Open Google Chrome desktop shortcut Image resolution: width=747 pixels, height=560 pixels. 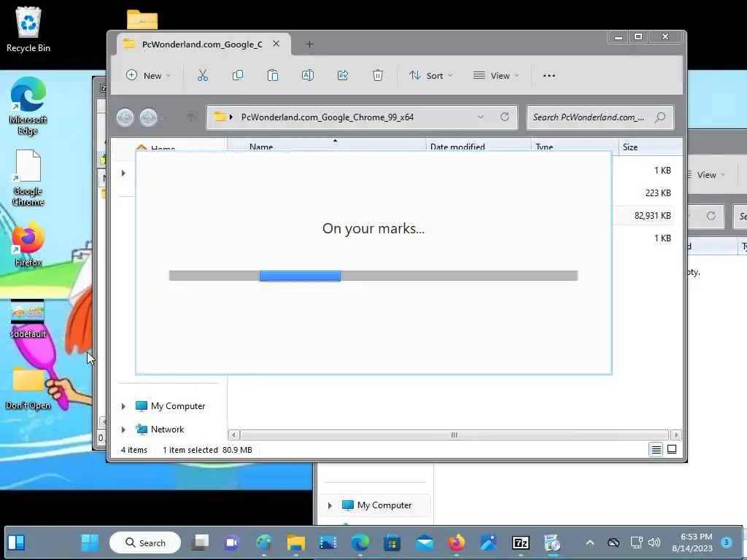click(28, 178)
